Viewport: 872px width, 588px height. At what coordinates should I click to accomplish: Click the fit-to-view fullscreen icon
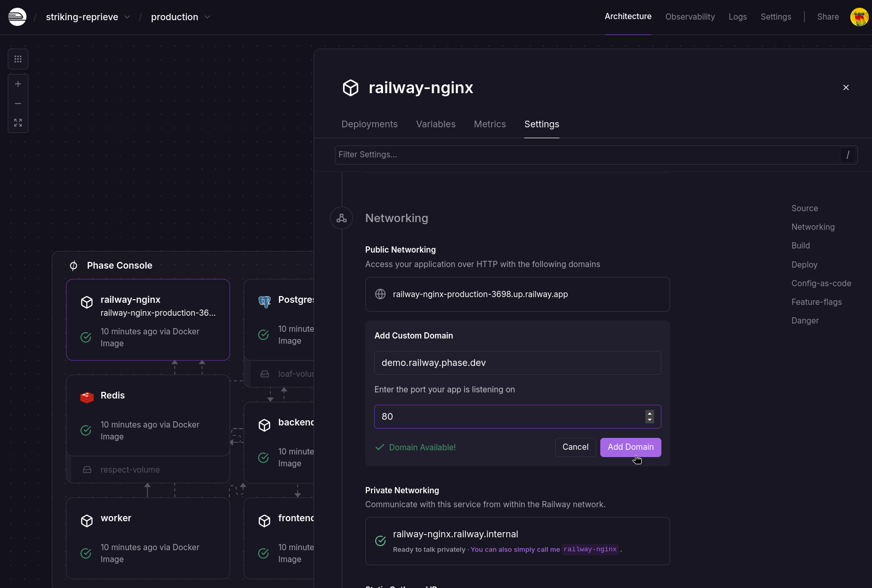[x=18, y=123]
